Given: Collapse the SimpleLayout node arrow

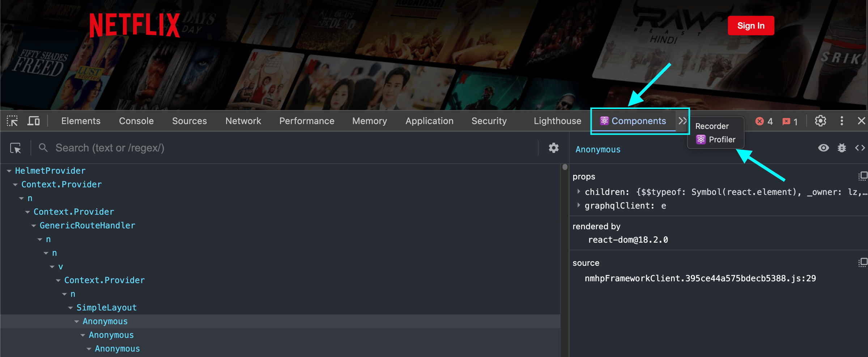Looking at the screenshot, I should pyautogui.click(x=71, y=308).
